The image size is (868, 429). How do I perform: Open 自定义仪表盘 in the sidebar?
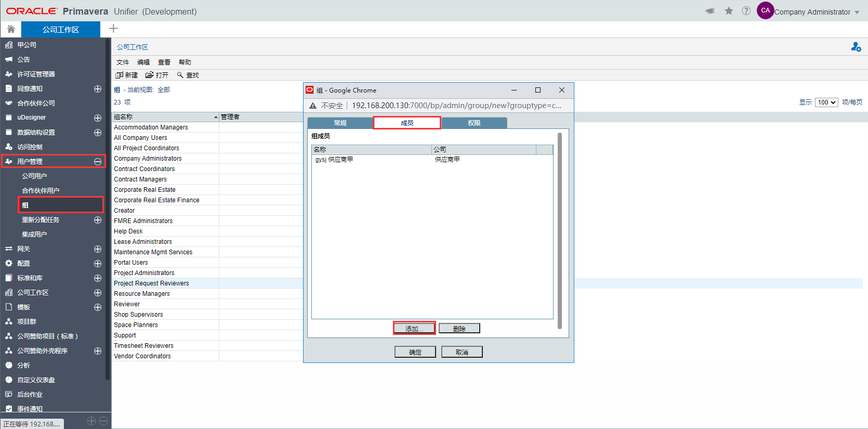pos(36,380)
